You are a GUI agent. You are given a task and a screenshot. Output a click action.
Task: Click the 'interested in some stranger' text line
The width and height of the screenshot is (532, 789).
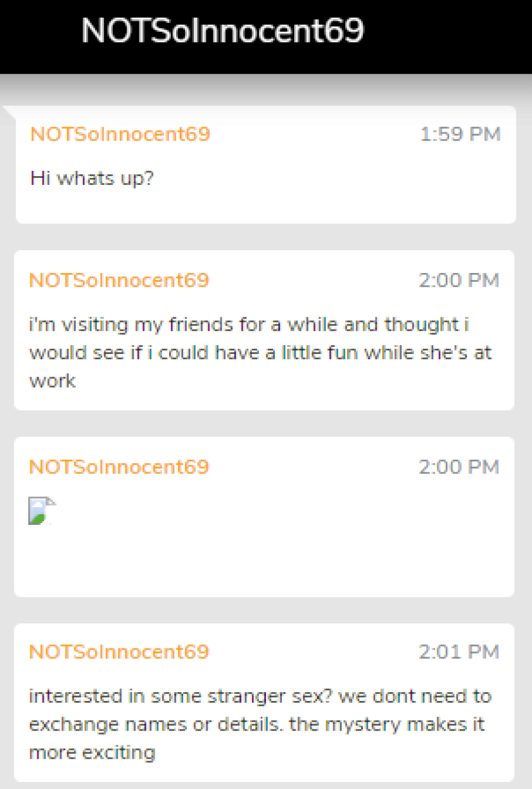(260, 696)
